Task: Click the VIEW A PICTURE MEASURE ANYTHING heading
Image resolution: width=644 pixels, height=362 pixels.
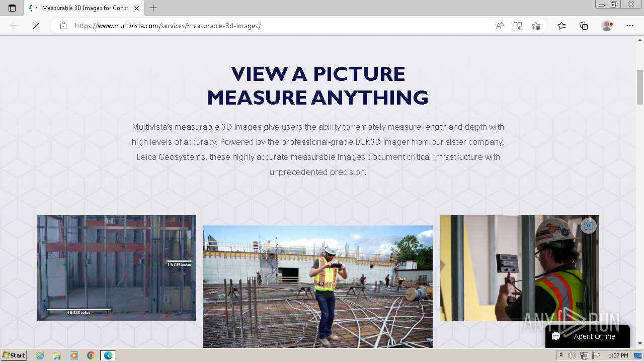Action: (x=318, y=85)
